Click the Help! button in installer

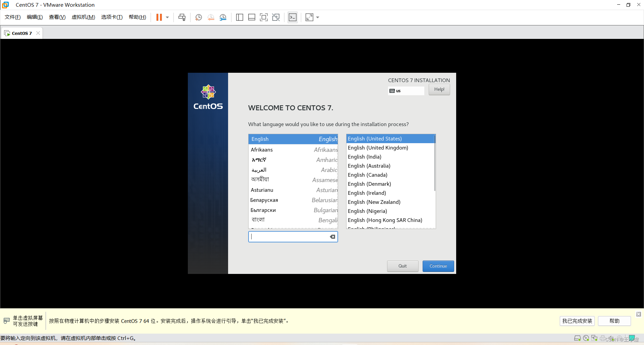[x=439, y=90]
